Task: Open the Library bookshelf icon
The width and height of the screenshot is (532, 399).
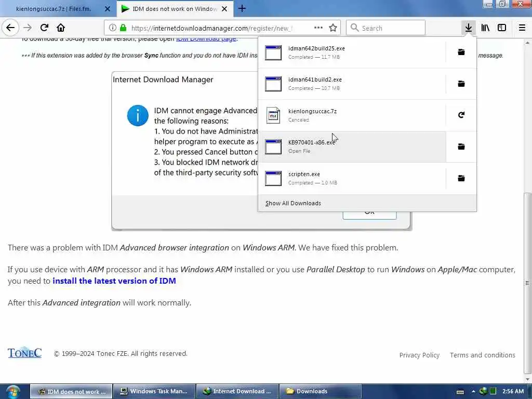Action: pos(485,28)
